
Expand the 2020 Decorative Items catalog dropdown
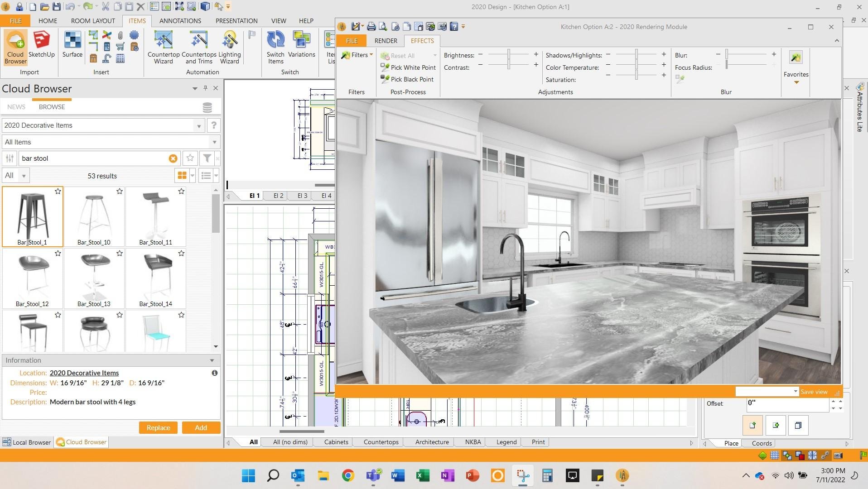198,126
